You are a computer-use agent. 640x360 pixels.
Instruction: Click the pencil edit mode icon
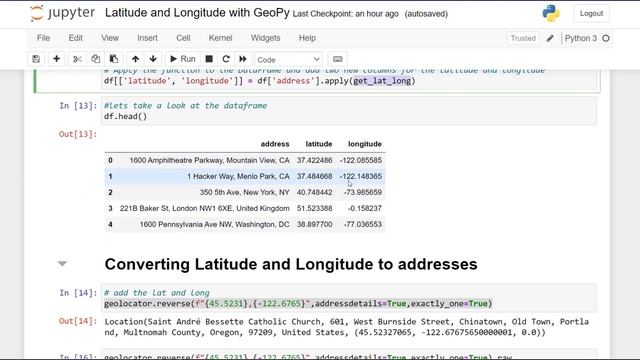click(x=550, y=38)
